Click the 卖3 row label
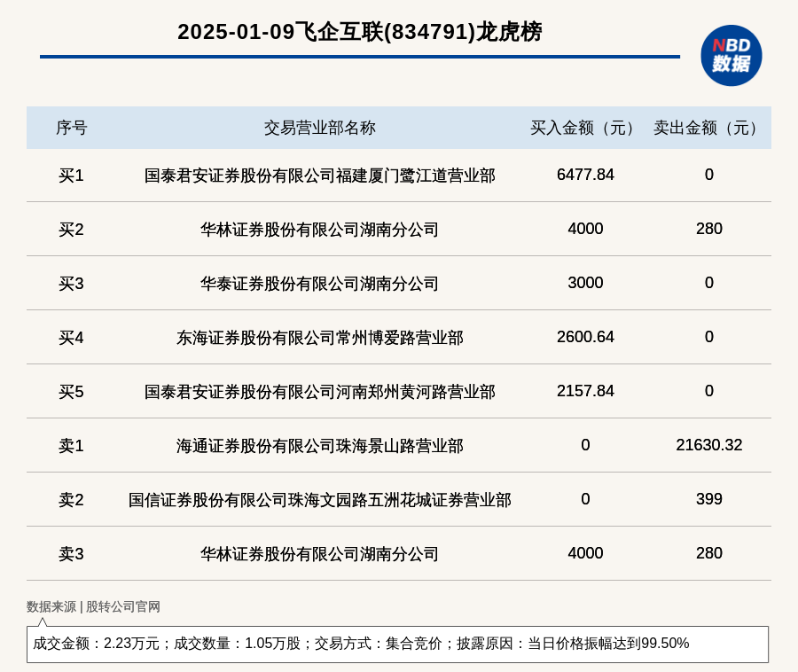 click(x=71, y=553)
